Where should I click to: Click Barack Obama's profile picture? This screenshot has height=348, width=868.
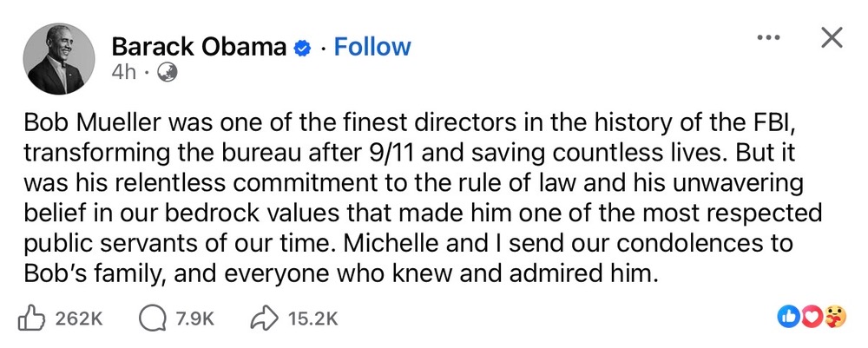[x=59, y=59]
